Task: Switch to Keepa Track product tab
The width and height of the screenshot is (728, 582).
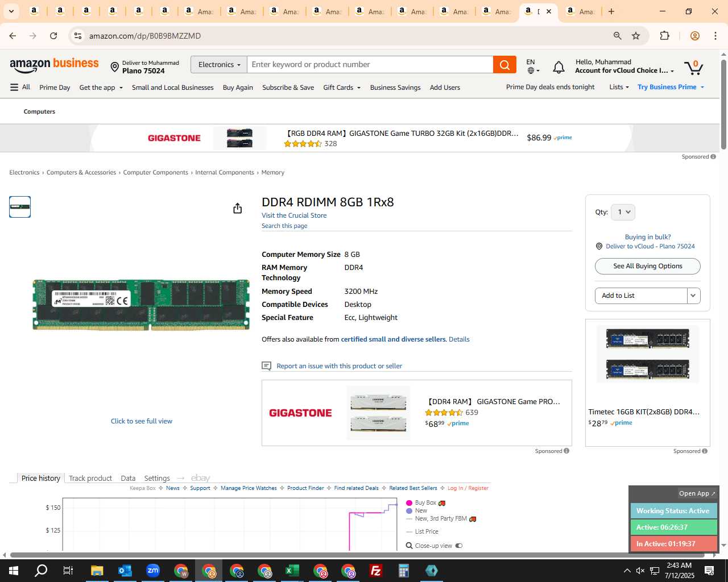Action: 90,478
